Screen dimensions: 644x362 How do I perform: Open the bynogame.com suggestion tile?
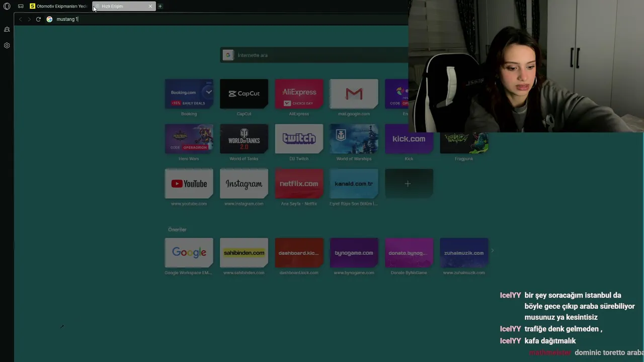pos(354,252)
